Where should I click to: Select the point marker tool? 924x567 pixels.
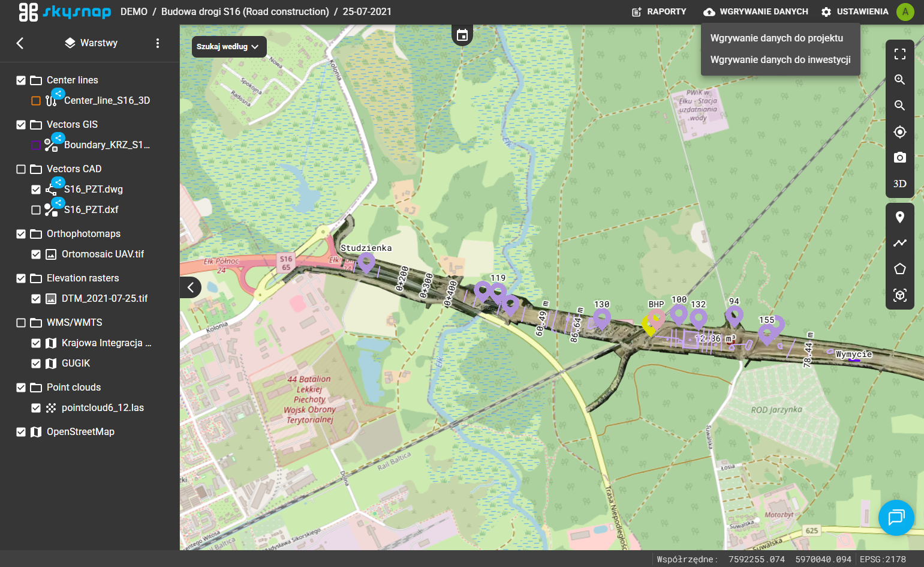coord(899,217)
